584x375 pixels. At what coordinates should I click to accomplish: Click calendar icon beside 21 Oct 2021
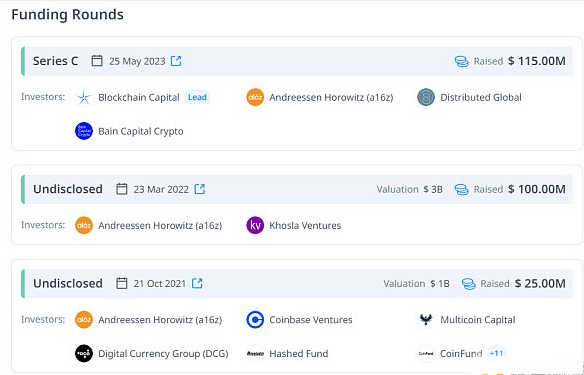[121, 283]
